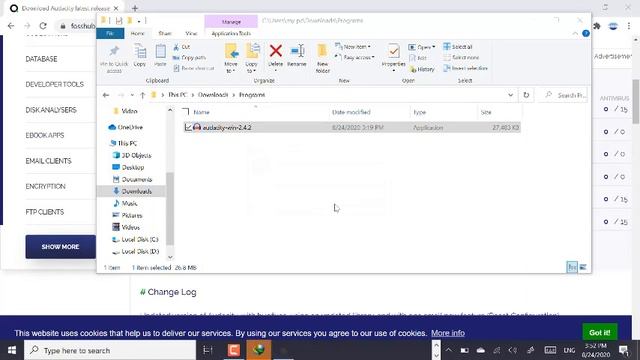This screenshot has height=360, width=640.
Task: Open the File tab
Action: (x=110, y=33)
